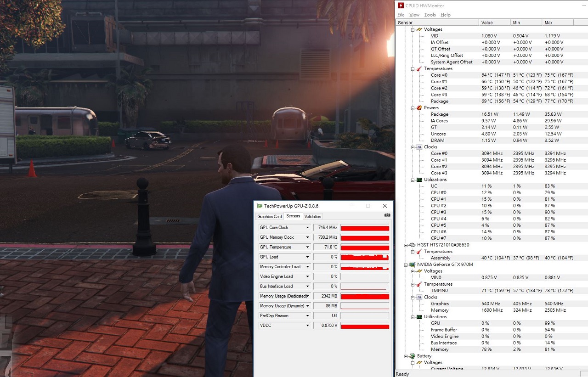Open the Bus Interface Load dropdown
The image size is (588, 377).
(307, 286)
